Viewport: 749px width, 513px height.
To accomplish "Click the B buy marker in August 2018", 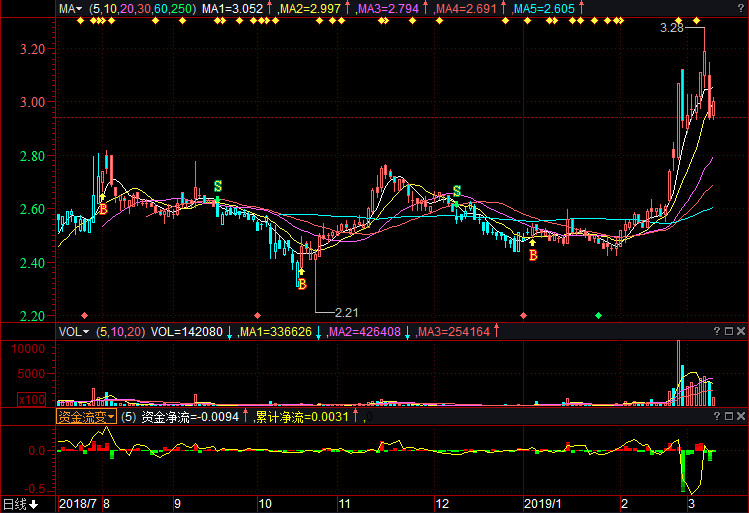I will click(x=103, y=209).
